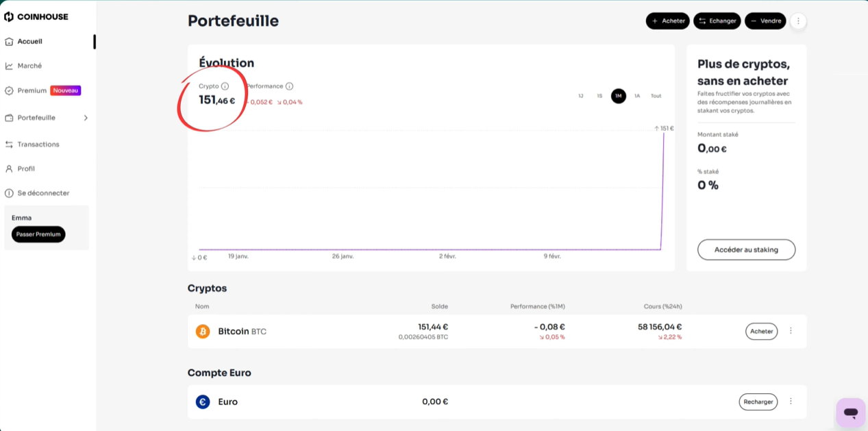The image size is (868, 431).
Task: Click the Acheter button in header
Action: tap(668, 21)
